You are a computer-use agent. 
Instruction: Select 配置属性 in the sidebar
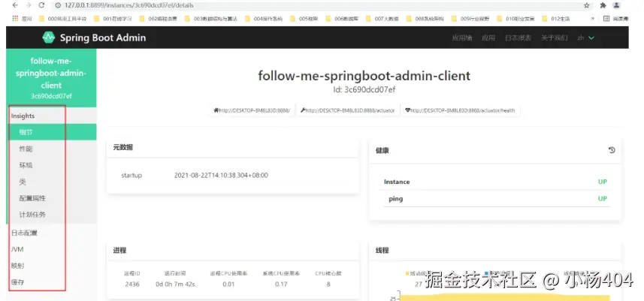51,198
